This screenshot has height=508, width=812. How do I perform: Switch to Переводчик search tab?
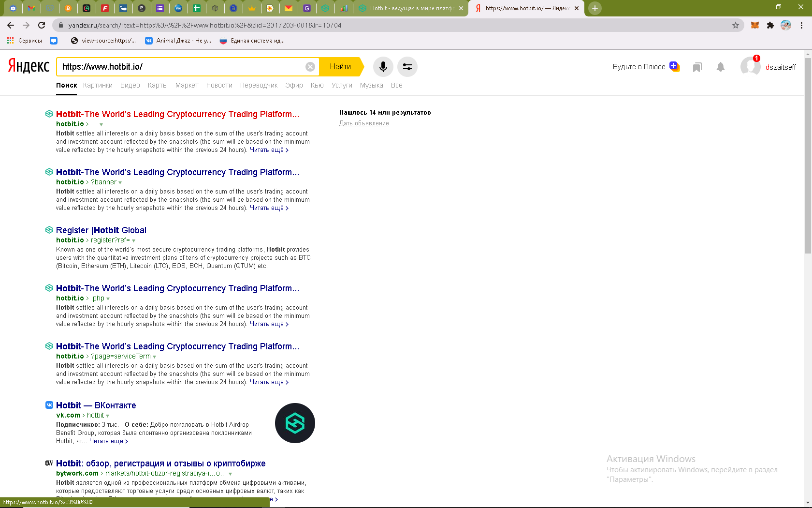(x=259, y=85)
